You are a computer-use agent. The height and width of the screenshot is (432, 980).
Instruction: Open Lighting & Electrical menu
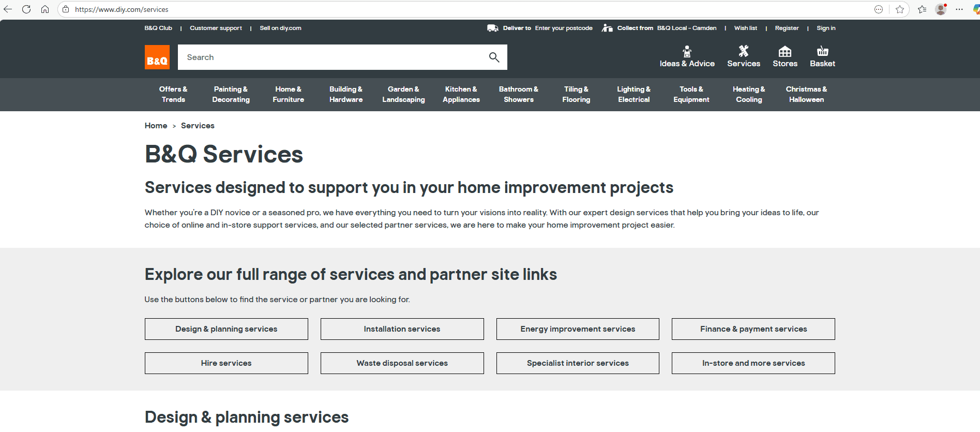pyautogui.click(x=634, y=94)
